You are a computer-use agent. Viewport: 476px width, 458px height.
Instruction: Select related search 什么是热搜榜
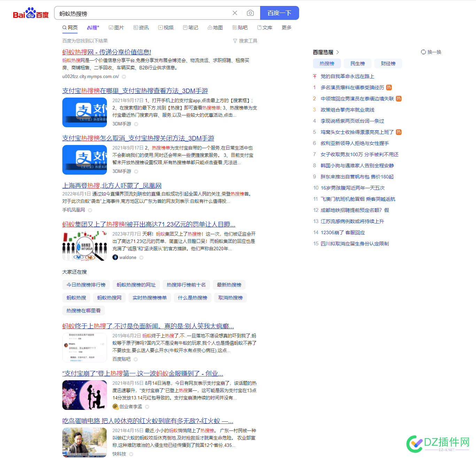click(x=193, y=298)
